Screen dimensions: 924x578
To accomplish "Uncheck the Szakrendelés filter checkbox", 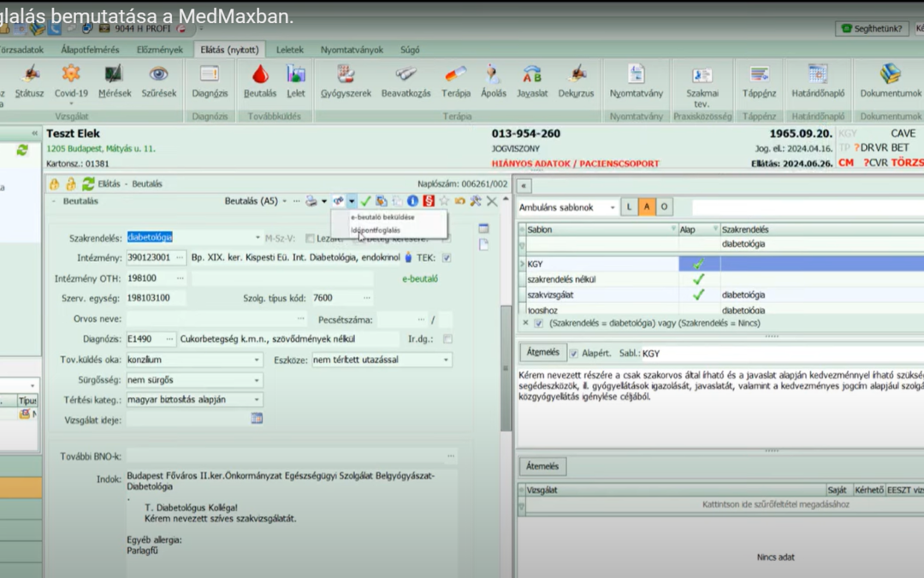I will click(538, 323).
